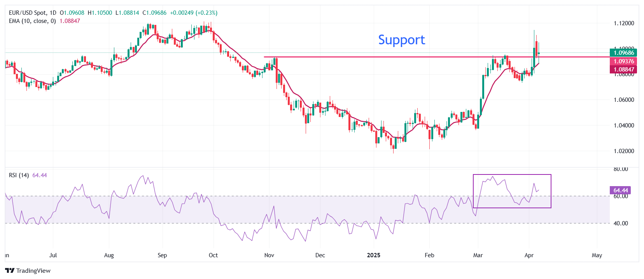Click the 1.09376 support level price tag
This screenshot has height=279, width=644.
coord(623,61)
